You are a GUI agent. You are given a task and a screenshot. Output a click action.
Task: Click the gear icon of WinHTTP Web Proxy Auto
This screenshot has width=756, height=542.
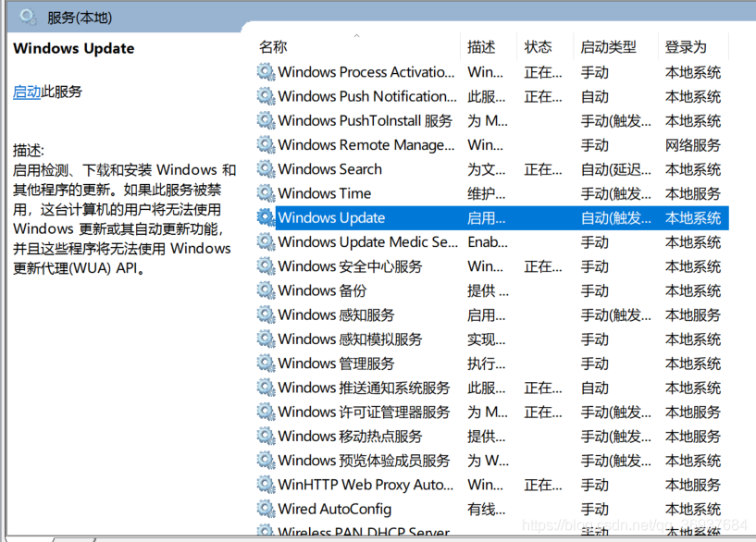(266, 484)
